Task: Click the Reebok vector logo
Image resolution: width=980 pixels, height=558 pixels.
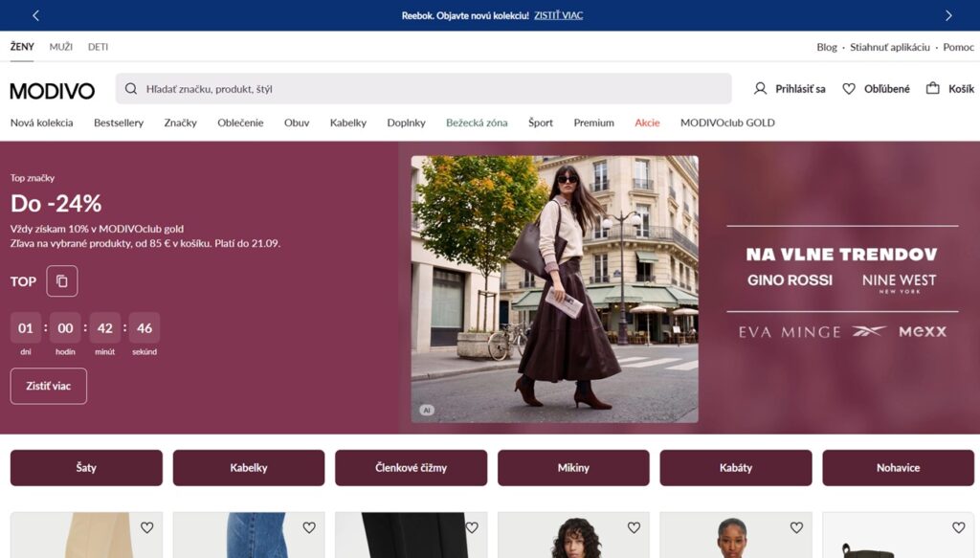Action: coord(869,331)
